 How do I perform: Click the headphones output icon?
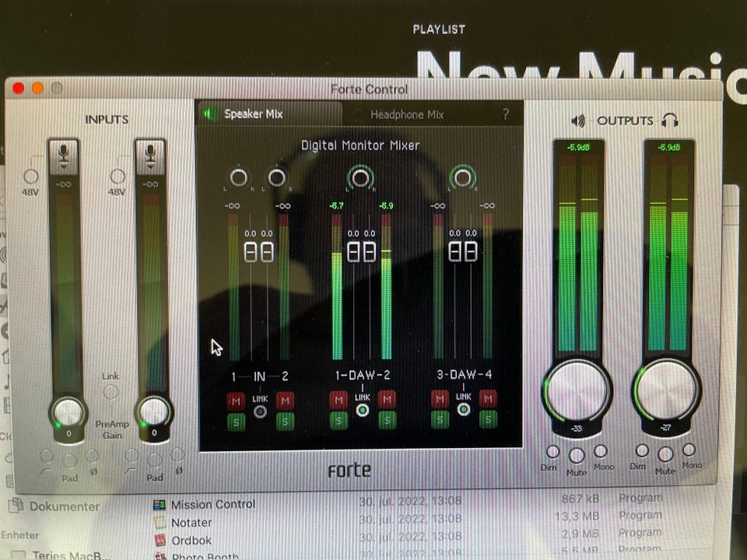pyautogui.click(x=669, y=120)
